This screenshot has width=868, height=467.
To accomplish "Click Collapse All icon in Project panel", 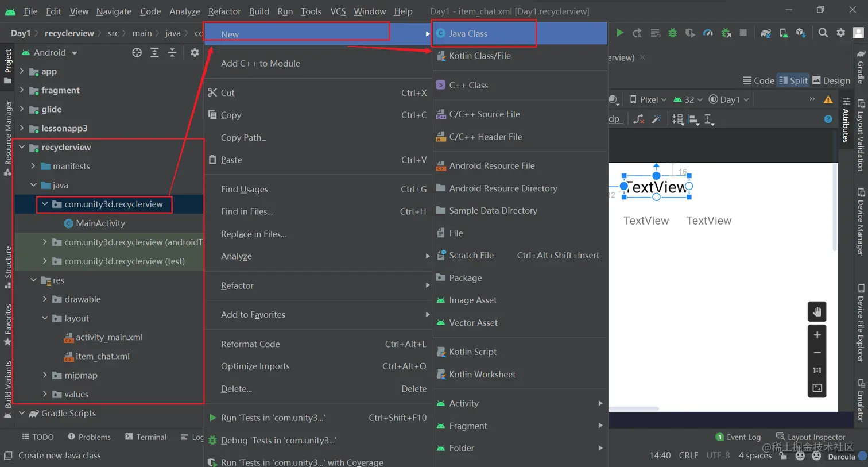I will pyautogui.click(x=172, y=53).
